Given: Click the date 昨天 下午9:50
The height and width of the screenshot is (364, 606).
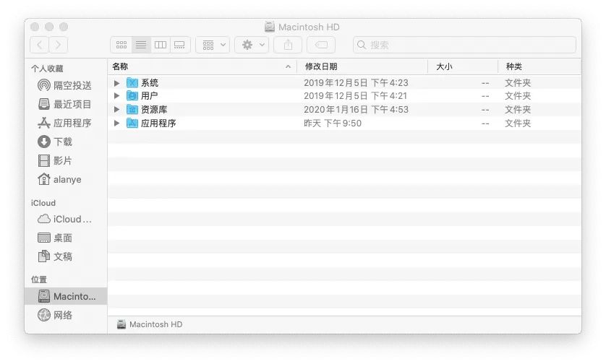Looking at the screenshot, I should click(x=333, y=123).
